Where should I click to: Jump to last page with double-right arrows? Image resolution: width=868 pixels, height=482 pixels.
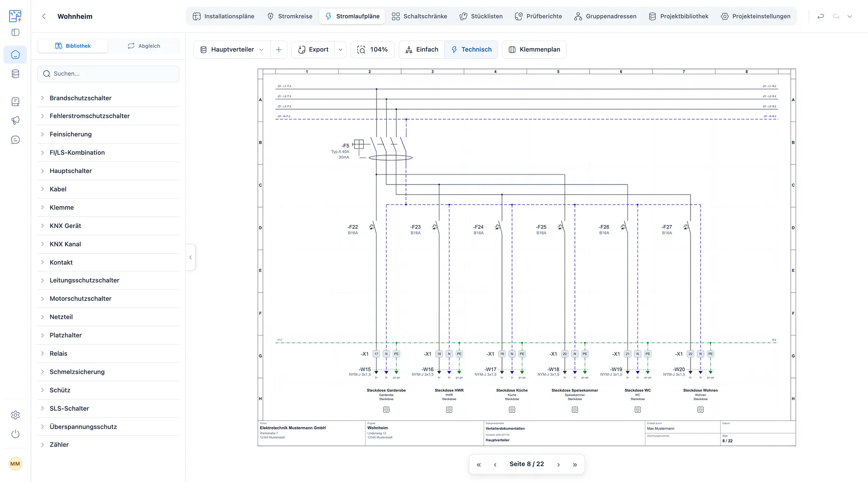[x=575, y=465]
